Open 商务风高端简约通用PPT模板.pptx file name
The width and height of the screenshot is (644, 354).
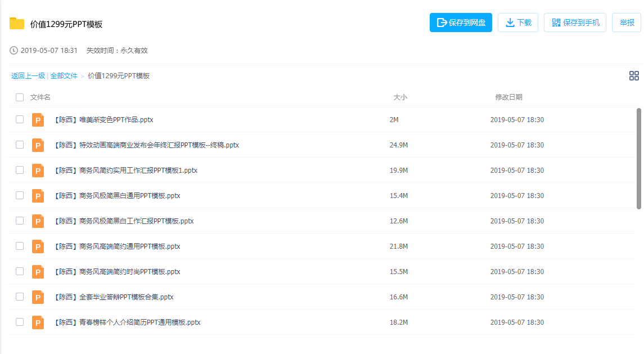coord(117,247)
